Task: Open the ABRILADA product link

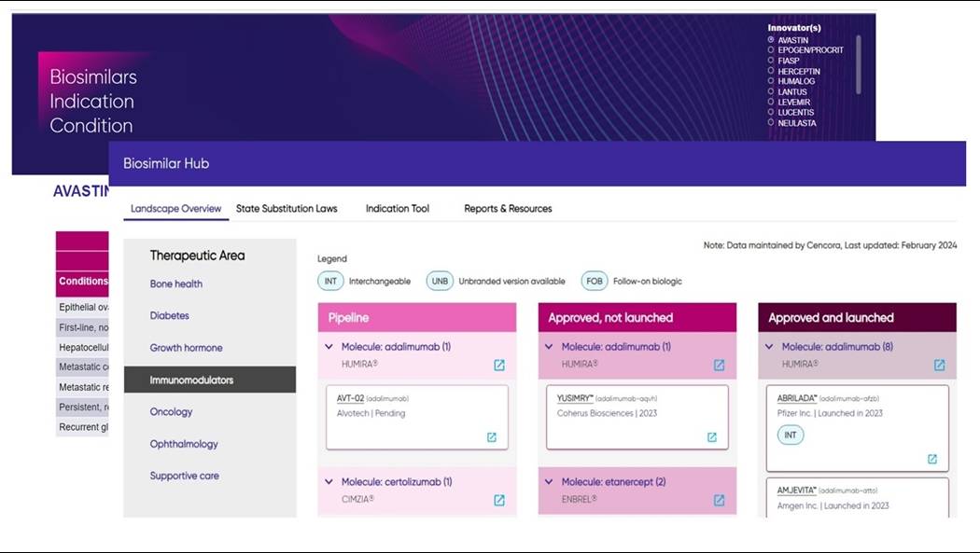Action: 797,398
